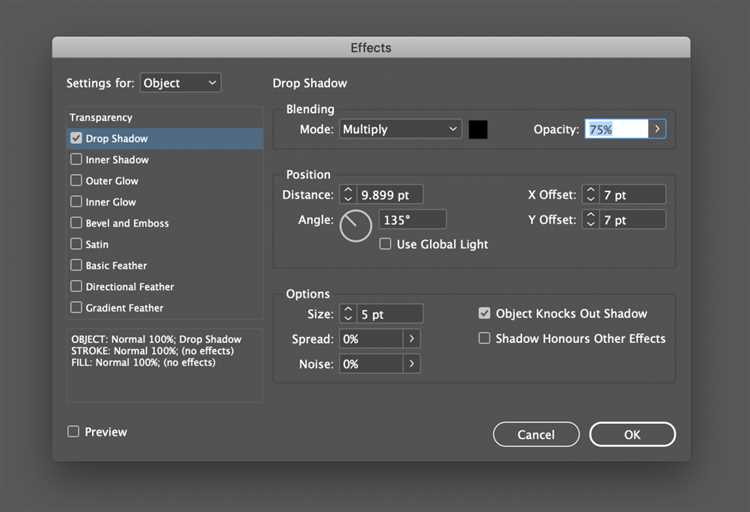Open the Settings for Object dropdown
Image resolution: width=750 pixels, height=512 pixels.
pos(180,83)
